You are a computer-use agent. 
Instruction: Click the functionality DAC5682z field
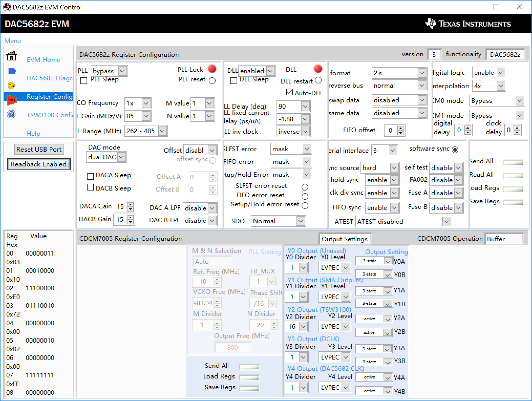point(505,55)
